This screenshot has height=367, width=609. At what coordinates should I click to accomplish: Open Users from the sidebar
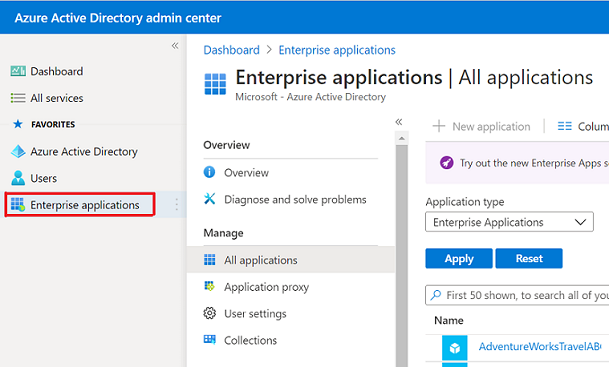coord(44,178)
